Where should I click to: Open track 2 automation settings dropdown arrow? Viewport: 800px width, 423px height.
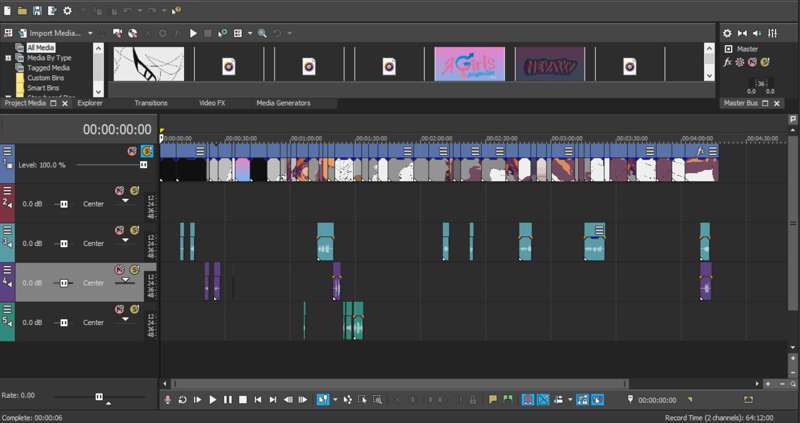126,201
